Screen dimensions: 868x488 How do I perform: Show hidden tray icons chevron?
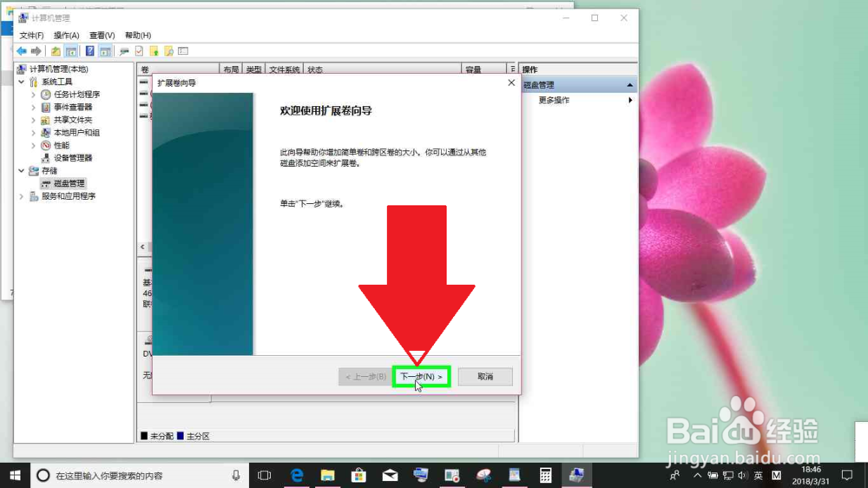[x=698, y=475]
